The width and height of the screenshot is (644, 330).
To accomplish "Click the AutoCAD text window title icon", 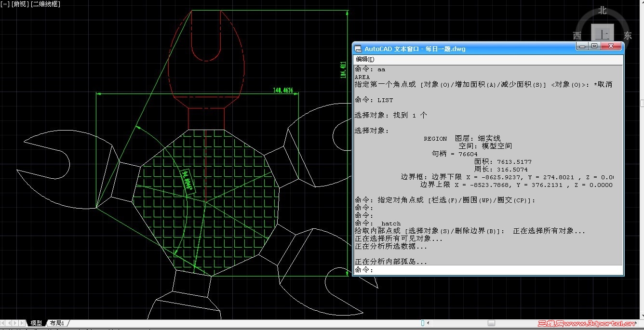I will tap(358, 49).
